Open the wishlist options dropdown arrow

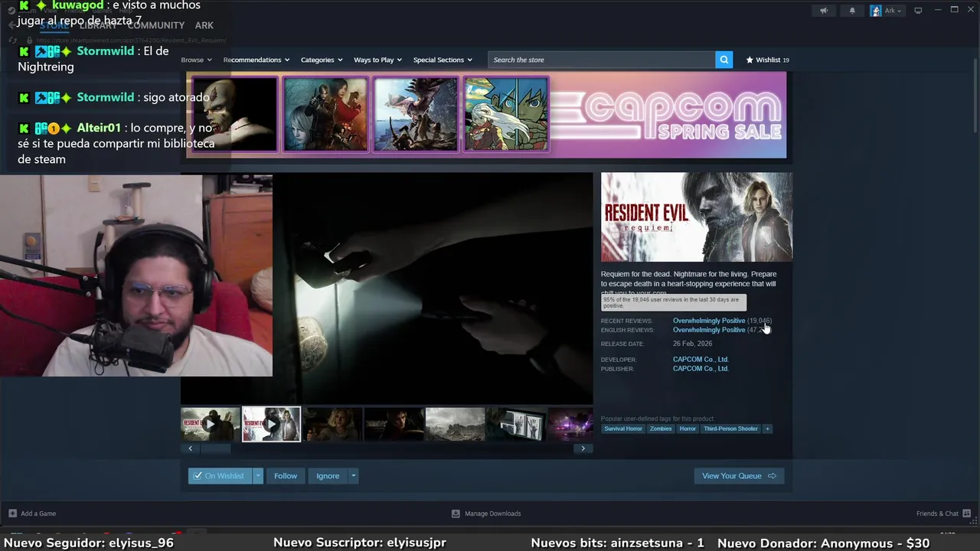pyautogui.click(x=258, y=476)
